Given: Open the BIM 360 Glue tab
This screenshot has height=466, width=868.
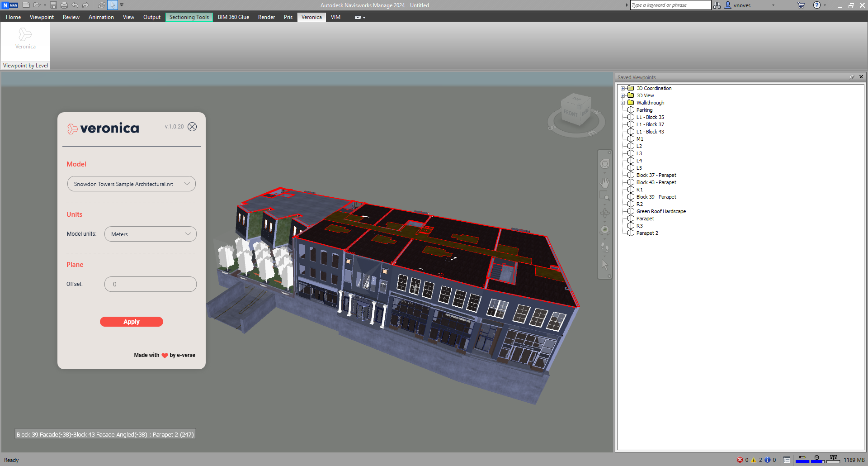Looking at the screenshot, I should point(233,17).
